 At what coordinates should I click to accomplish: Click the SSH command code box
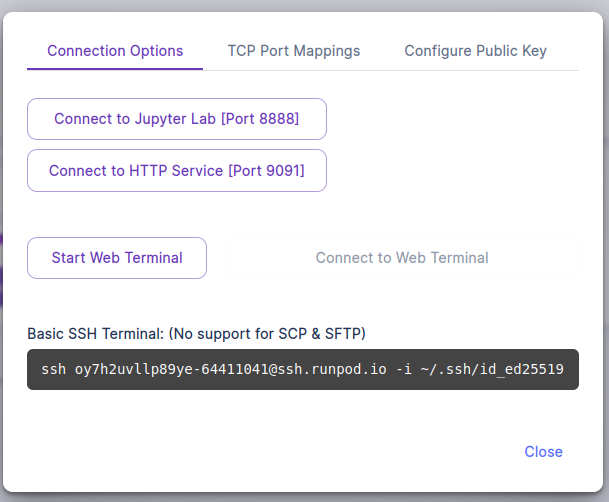tap(302, 369)
